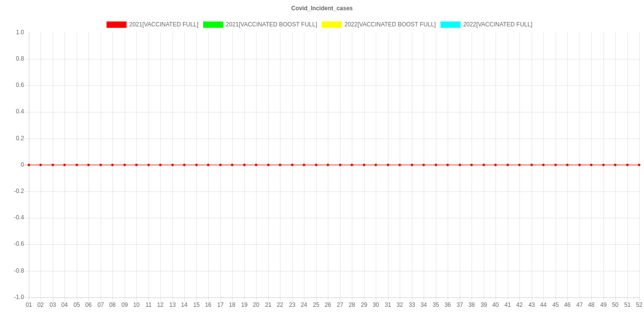Click the yellow 2022[VACCINATED BOOST FULL] swatch
This screenshot has width=644, height=322.
pos(331,24)
